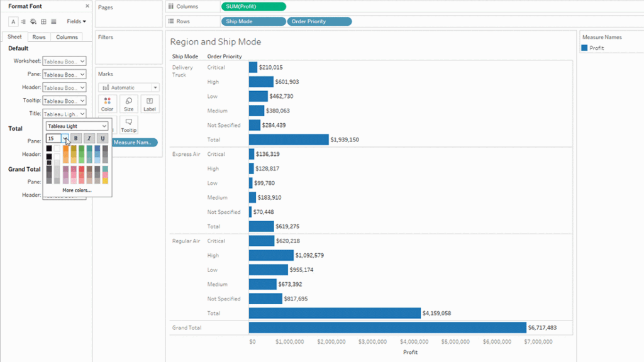
Task: Switch to the Rows formatting tab
Action: [39, 37]
